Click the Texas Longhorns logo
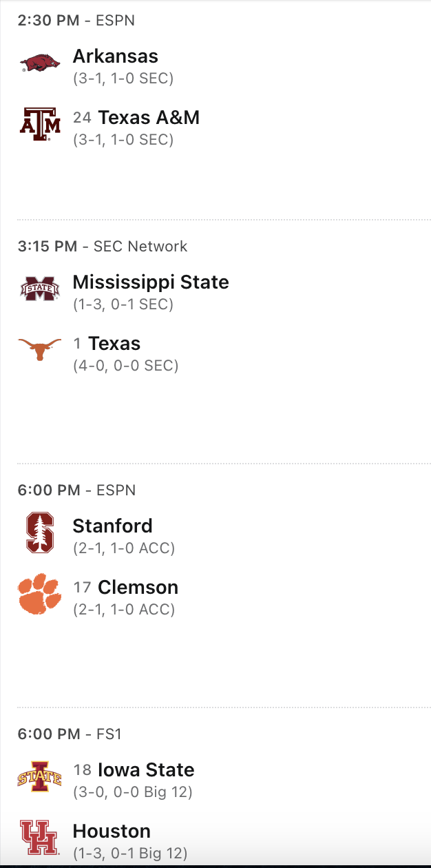Viewport: 431px width, 868px height. point(39,350)
